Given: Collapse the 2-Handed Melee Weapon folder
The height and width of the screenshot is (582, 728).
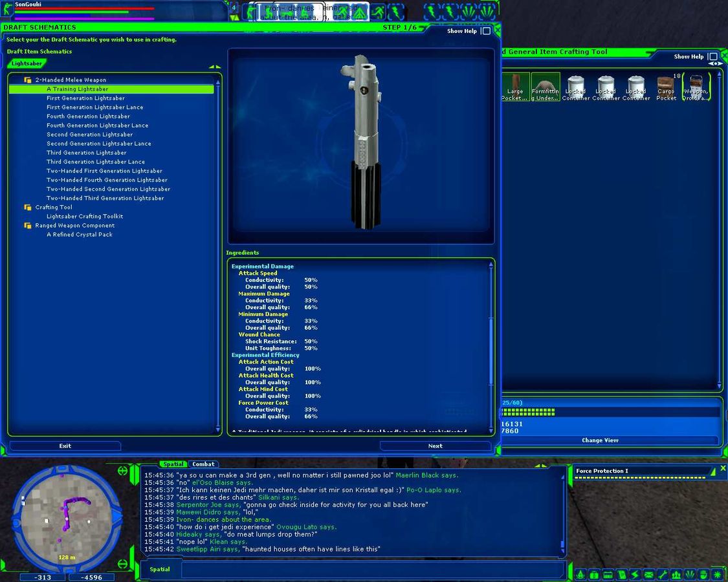Looking at the screenshot, I should point(28,80).
